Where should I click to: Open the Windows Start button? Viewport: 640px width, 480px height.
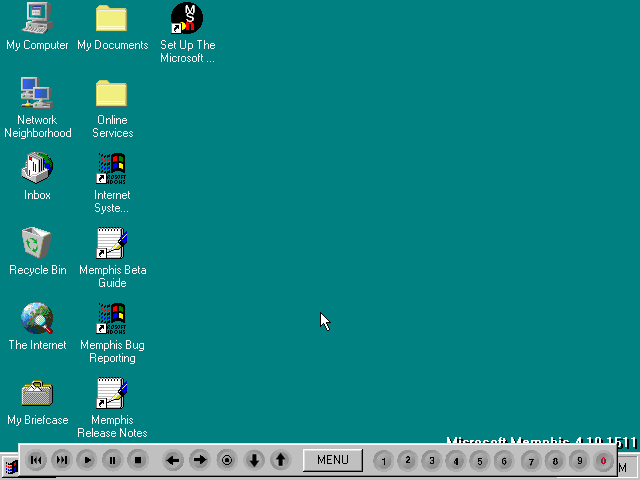click(10, 467)
